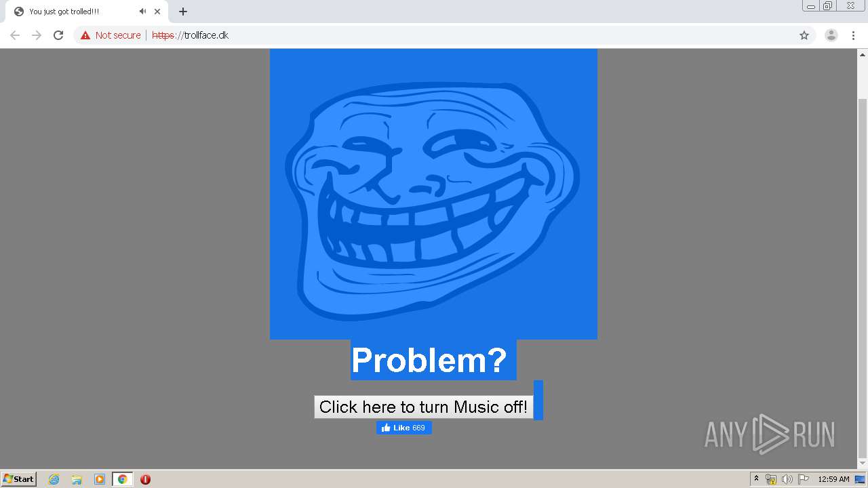This screenshot has height=488, width=868.
Task: Click the browser back arrow
Action: (x=15, y=35)
